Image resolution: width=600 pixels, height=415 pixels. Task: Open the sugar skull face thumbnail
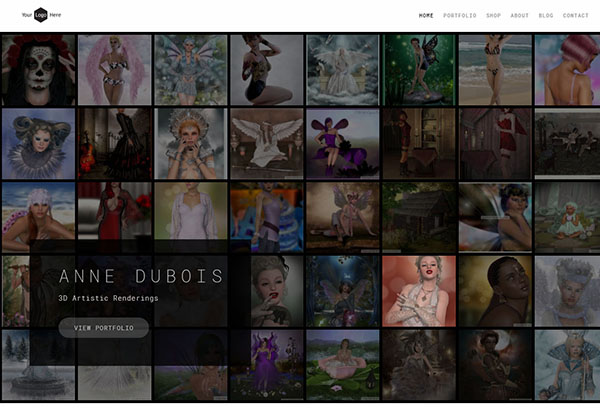pyautogui.click(x=38, y=70)
